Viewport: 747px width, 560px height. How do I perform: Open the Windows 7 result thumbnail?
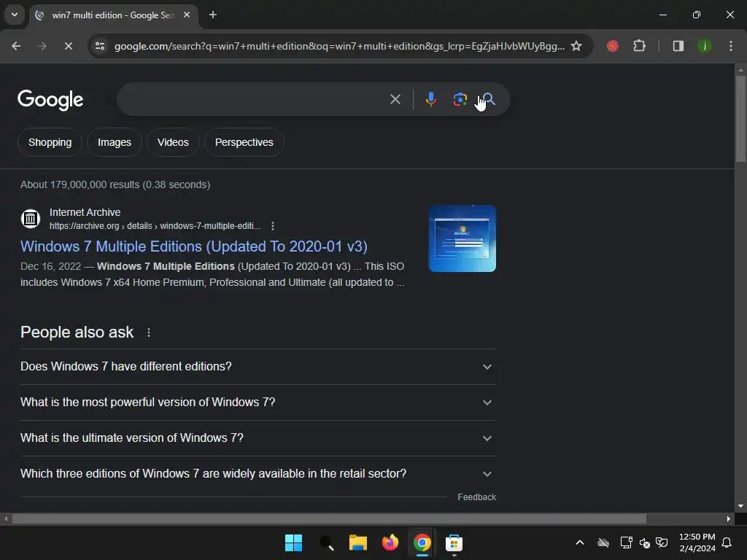[x=462, y=238]
